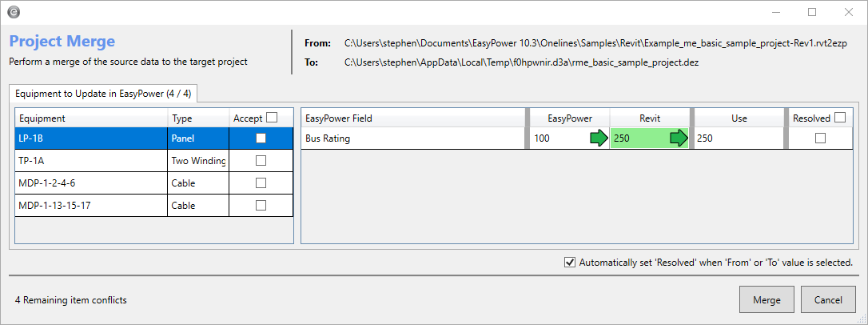Check Accept box for LP-1B panel

pos(261,138)
